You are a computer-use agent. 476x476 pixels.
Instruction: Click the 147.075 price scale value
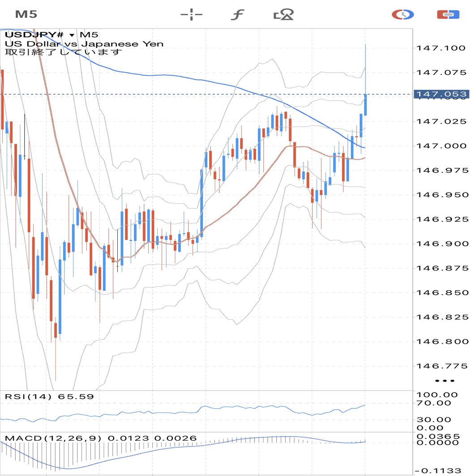[441, 72]
